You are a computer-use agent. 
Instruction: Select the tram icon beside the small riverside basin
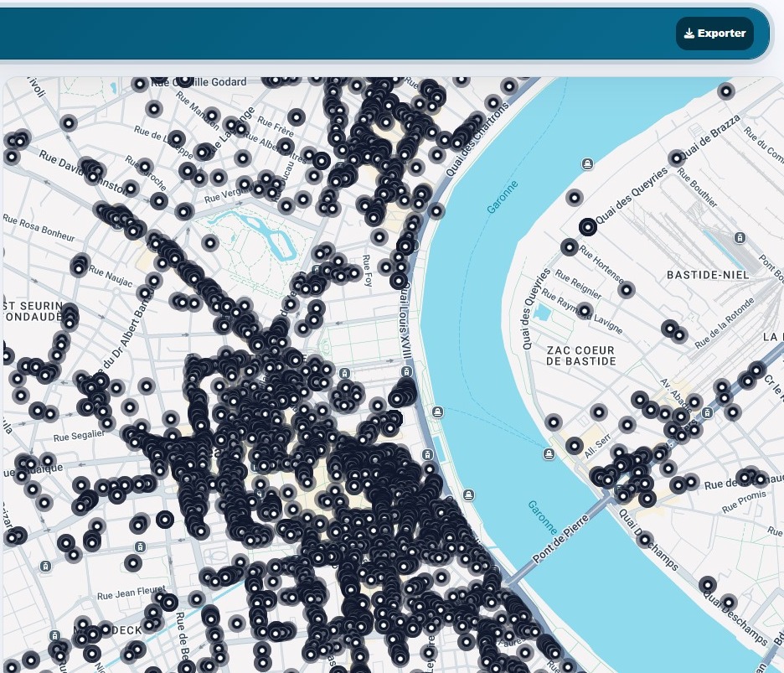[427, 454]
